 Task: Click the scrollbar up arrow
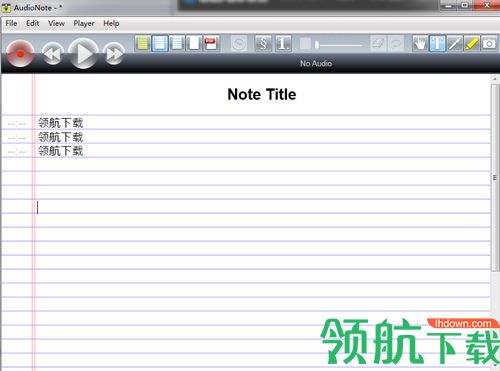pyautogui.click(x=495, y=79)
